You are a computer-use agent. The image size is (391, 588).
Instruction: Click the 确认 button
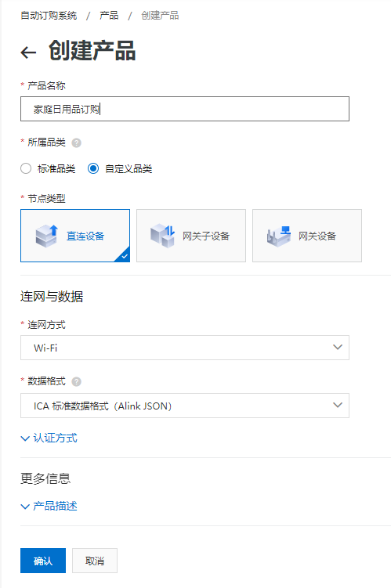43,561
